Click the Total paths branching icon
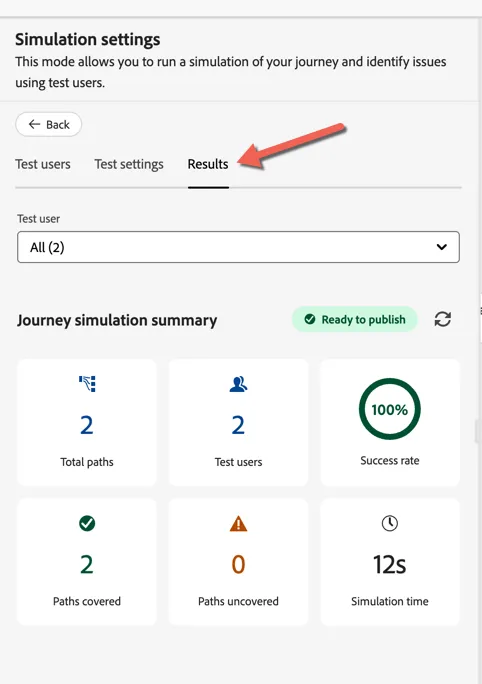Screen dimensions: 482x684 tap(87, 383)
